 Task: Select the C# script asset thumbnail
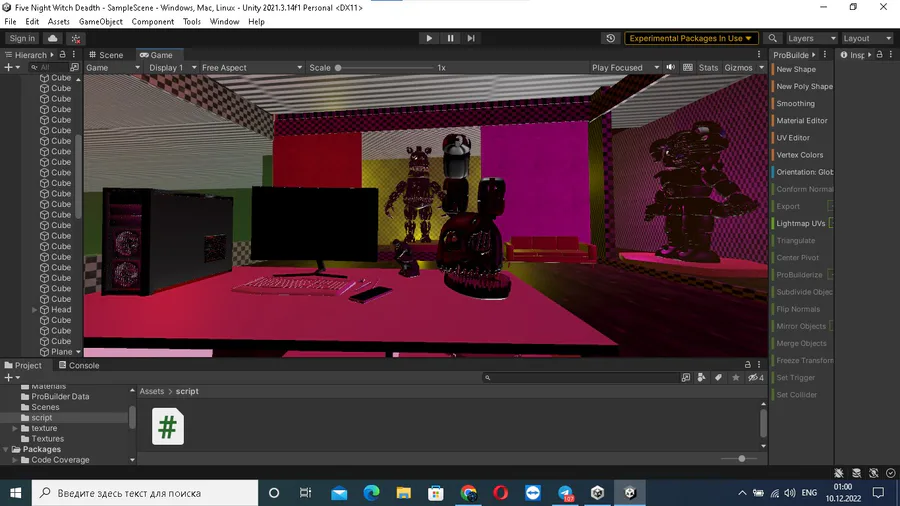pos(168,426)
